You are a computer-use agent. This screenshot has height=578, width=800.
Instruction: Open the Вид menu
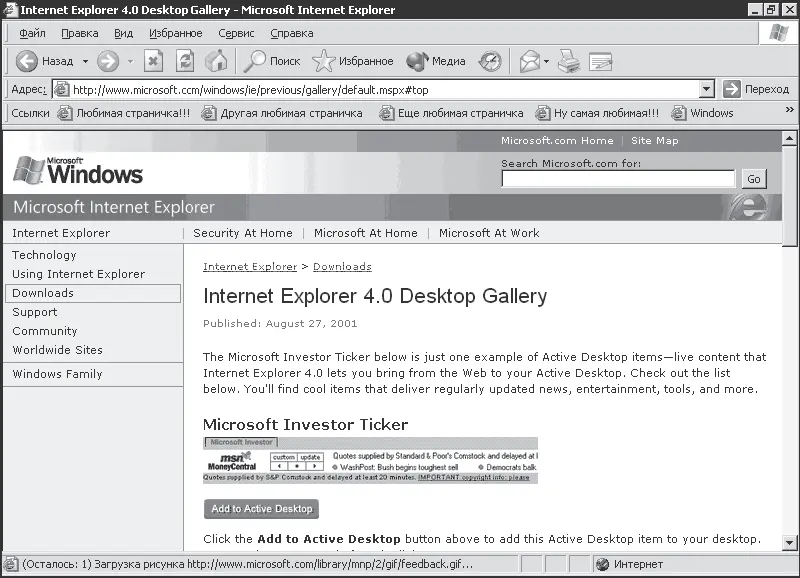(123, 34)
